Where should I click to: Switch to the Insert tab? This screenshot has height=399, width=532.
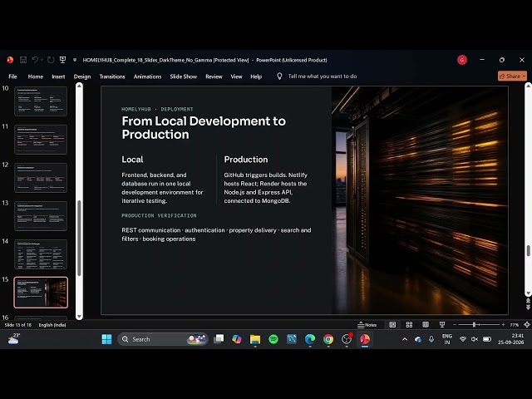(58, 76)
